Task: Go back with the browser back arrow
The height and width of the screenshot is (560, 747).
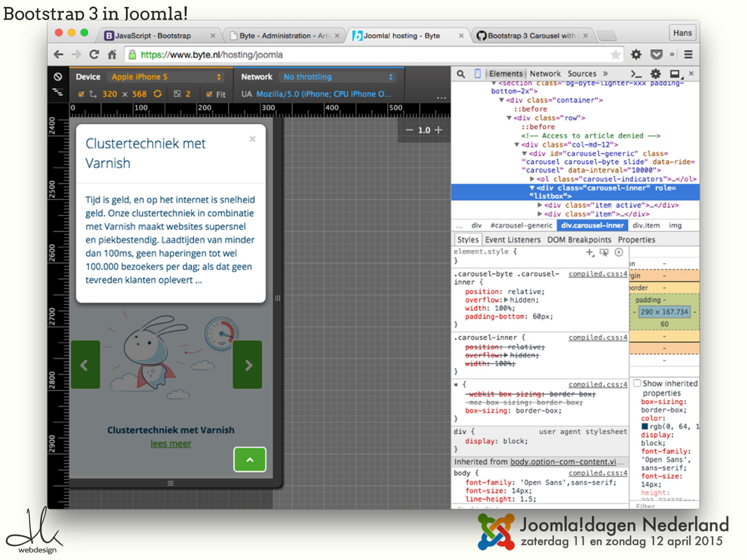Action: [58, 55]
